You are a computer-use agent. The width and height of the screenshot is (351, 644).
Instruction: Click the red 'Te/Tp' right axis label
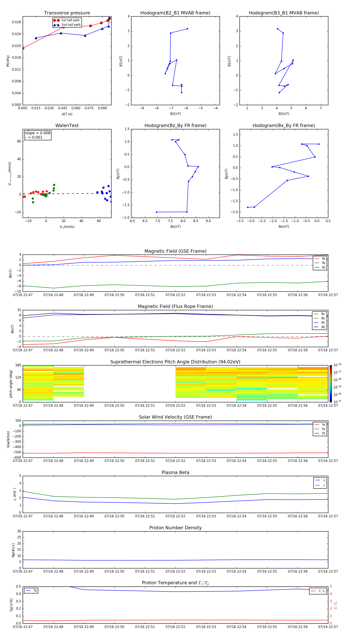click(x=336, y=605)
